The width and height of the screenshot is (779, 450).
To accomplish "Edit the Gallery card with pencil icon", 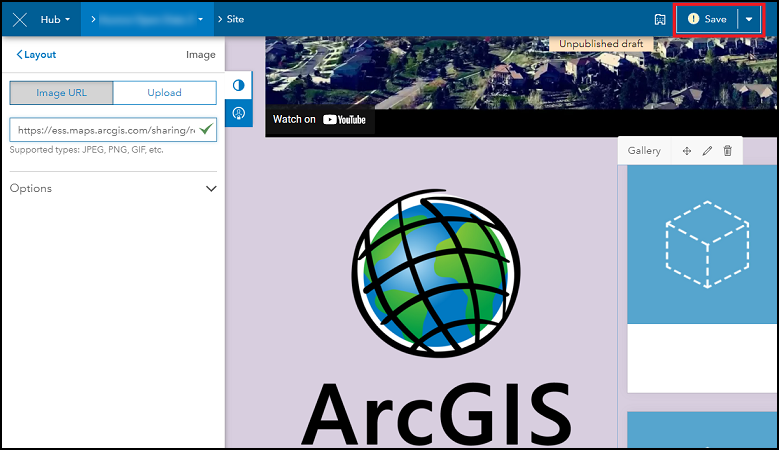I will tap(707, 151).
